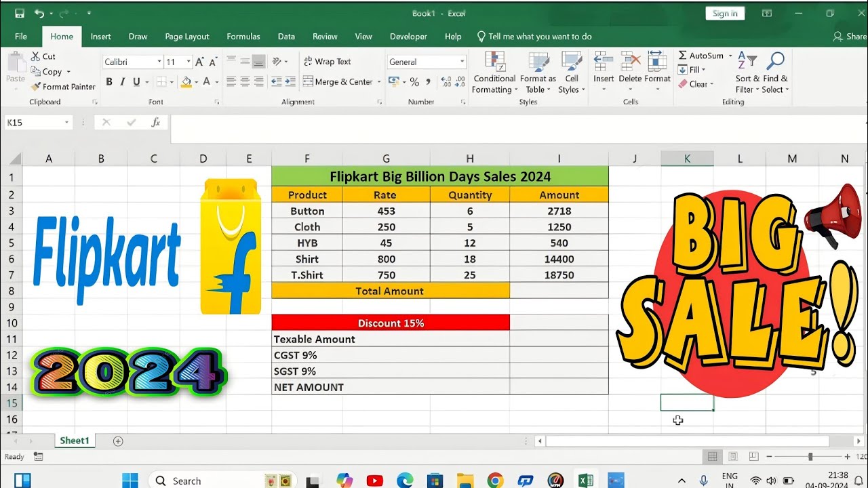The width and height of the screenshot is (868, 488).
Task: Apply top vertical alignment
Action: click(231, 62)
